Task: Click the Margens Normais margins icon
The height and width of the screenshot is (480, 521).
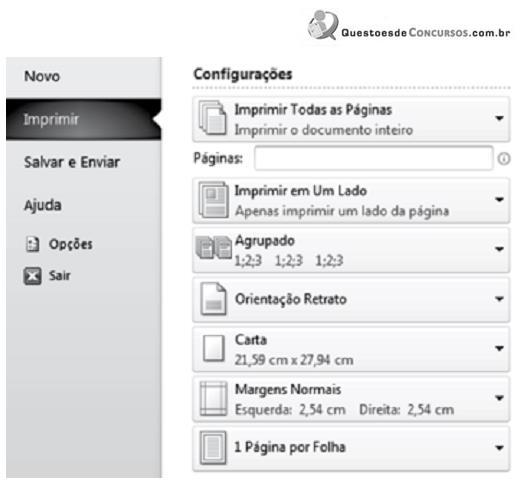Action: [213, 398]
